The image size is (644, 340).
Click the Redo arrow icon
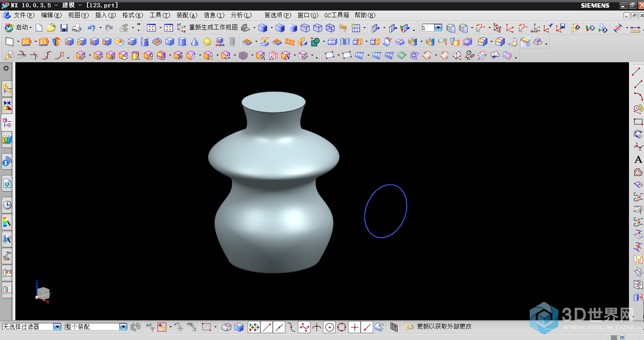pos(109,27)
